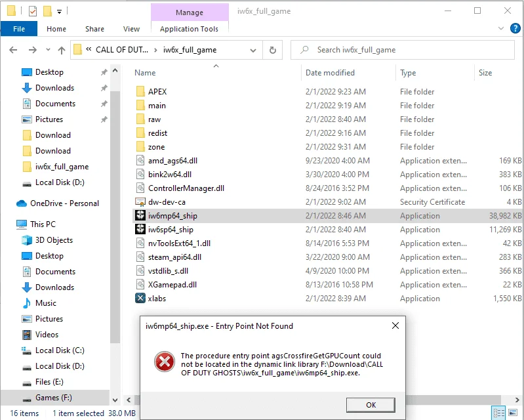Switch to the Home ribbon tab

click(56, 29)
